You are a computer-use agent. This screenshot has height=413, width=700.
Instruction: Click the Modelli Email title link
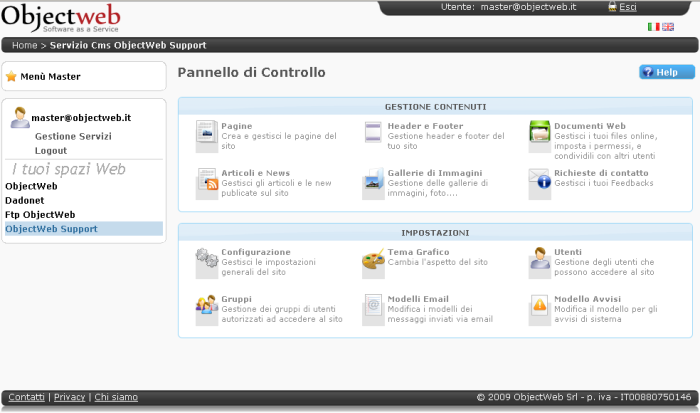(x=418, y=299)
